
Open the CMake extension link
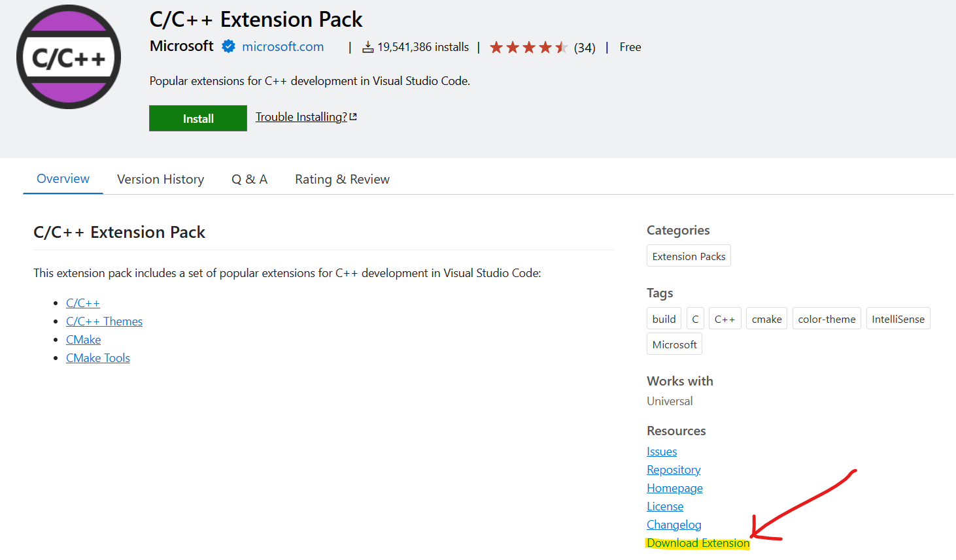(x=84, y=340)
